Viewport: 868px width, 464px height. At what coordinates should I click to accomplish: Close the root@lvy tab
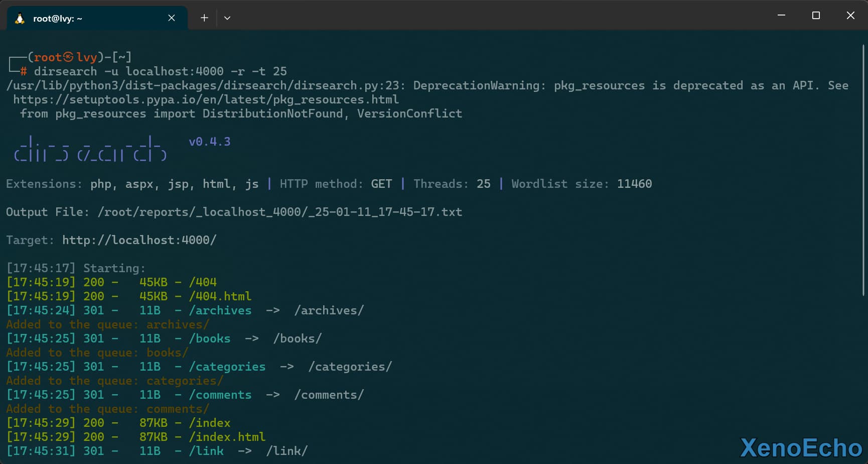coord(172,18)
